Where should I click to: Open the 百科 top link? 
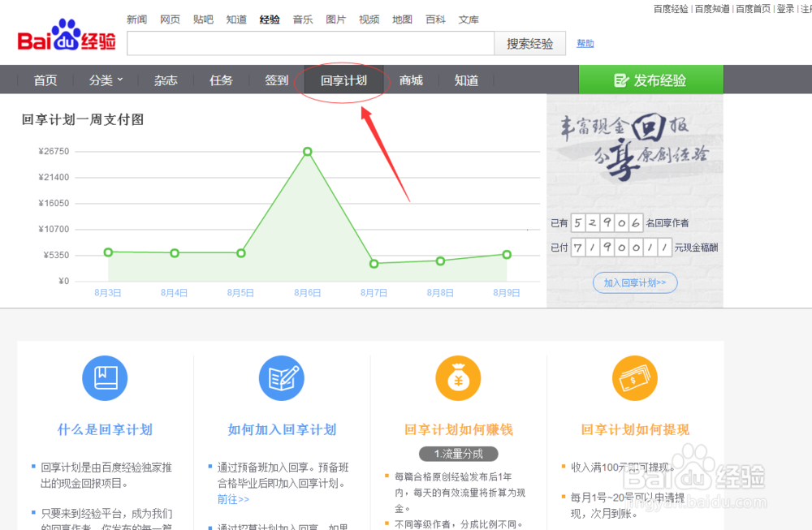click(x=435, y=19)
